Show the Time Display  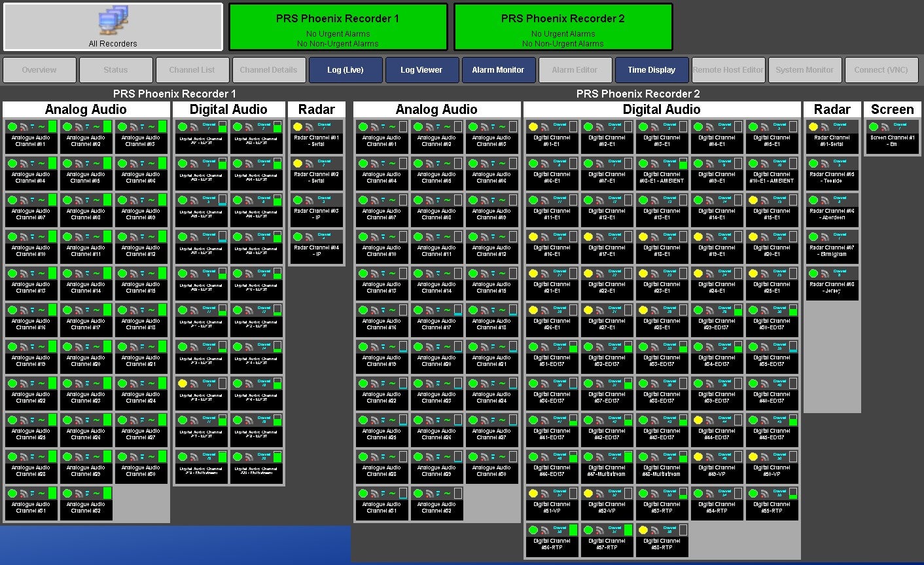click(x=651, y=70)
